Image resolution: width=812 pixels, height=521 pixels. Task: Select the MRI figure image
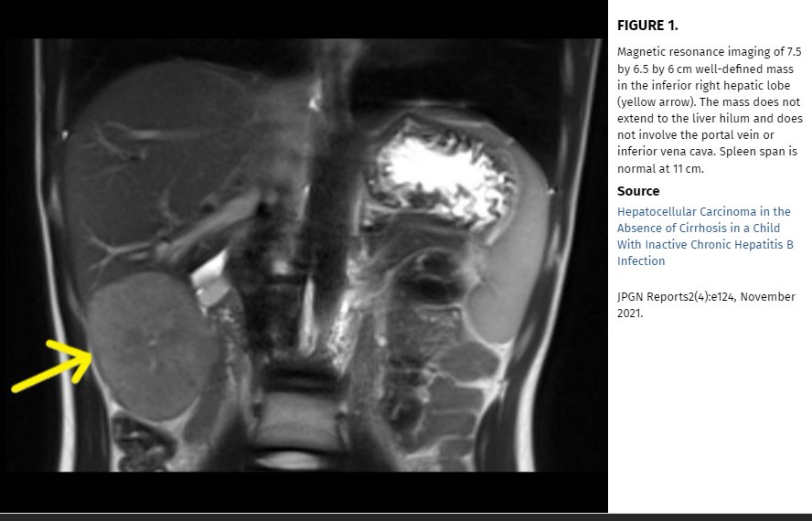[x=304, y=255]
